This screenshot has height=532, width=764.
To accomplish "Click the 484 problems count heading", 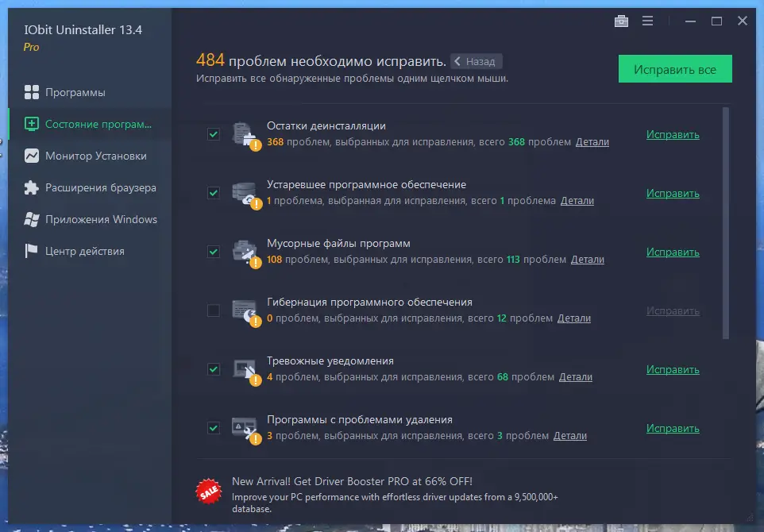I will coord(321,61).
